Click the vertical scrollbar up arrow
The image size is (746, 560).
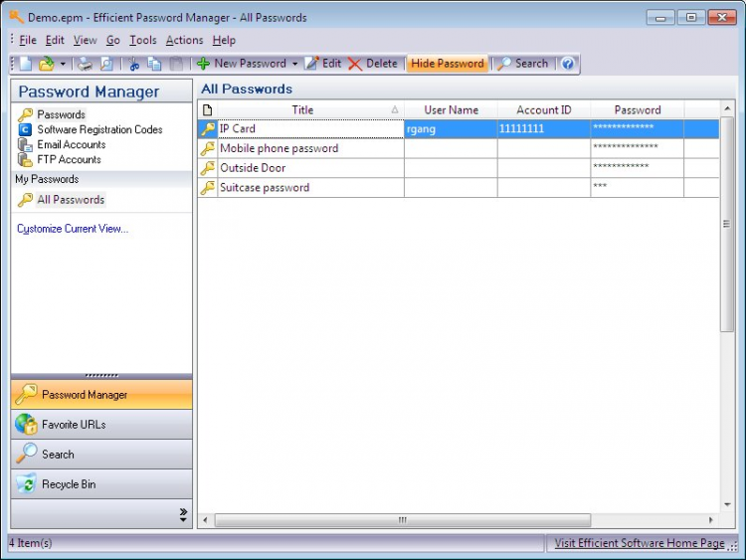(727, 109)
